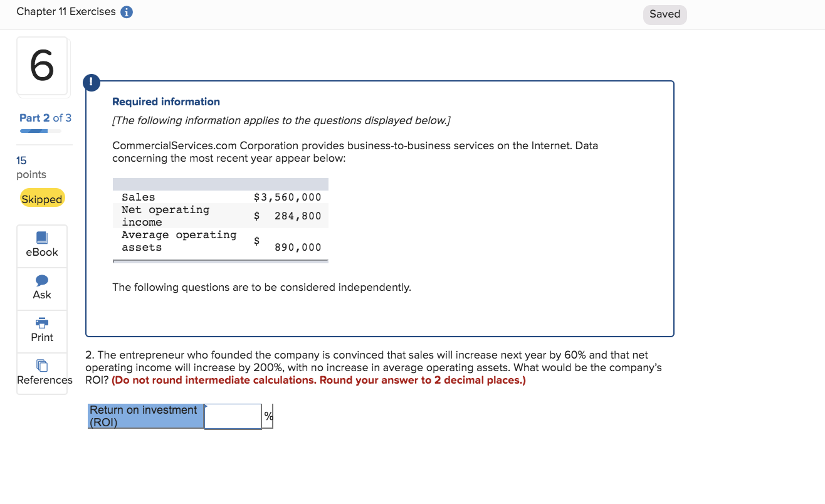
Task: Click the Sales row label in the table
Action: tap(139, 197)
